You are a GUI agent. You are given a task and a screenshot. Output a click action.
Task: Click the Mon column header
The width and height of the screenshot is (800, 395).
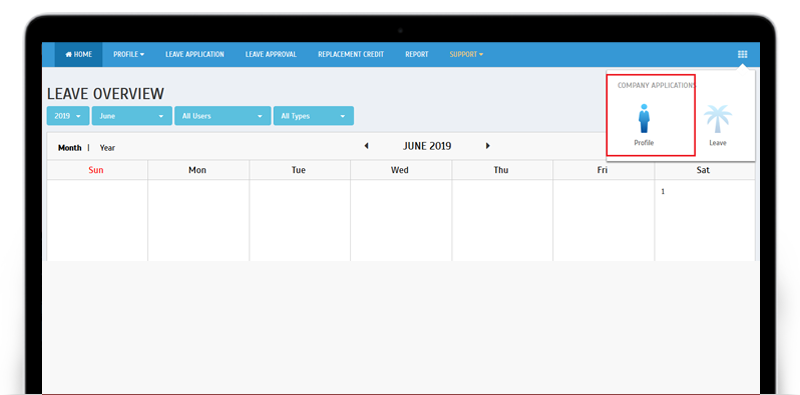(x=197, y=170)
